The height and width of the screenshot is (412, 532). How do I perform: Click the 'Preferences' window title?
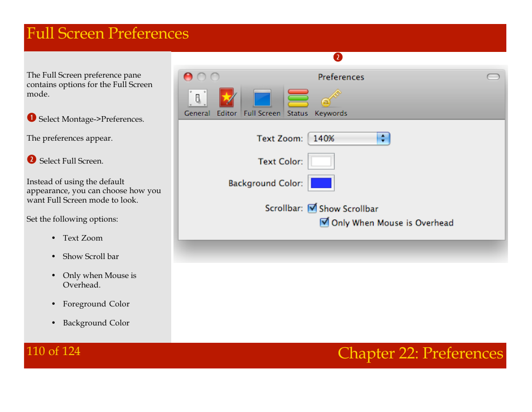pyautogui.click(x=341, y=77)
